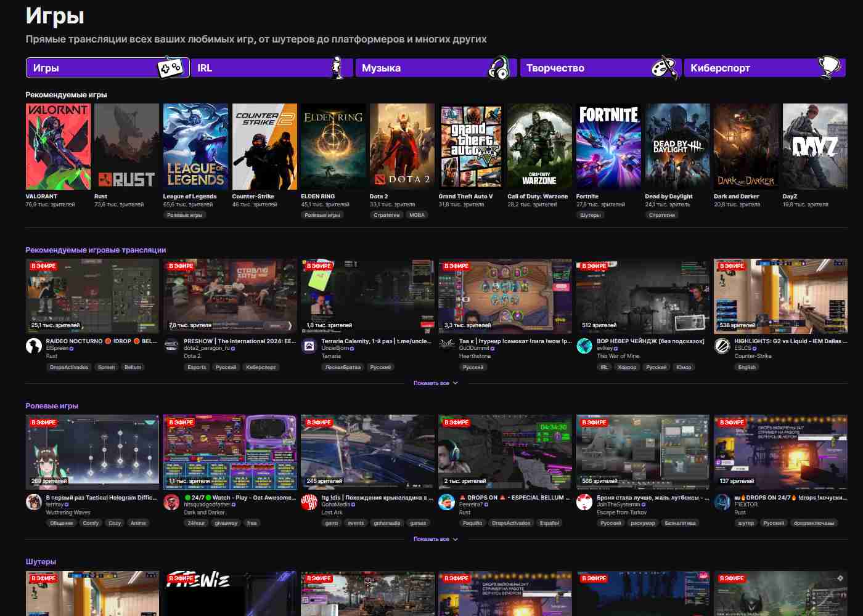863x616 pixels.
Task: Open the Wuthering Waves game link
Action: pyautogui.click(x=68, y=512)
